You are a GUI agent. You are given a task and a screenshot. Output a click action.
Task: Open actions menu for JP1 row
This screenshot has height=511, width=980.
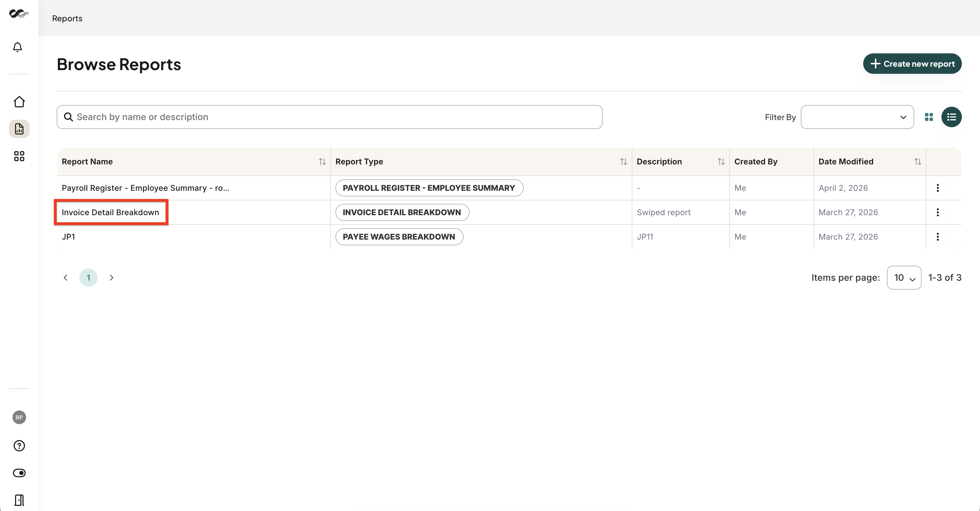pos(937,237)
